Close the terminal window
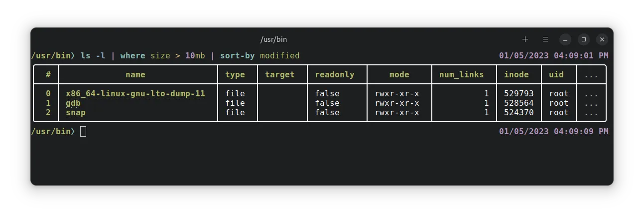The image size is (644, 219). point(602,39)
